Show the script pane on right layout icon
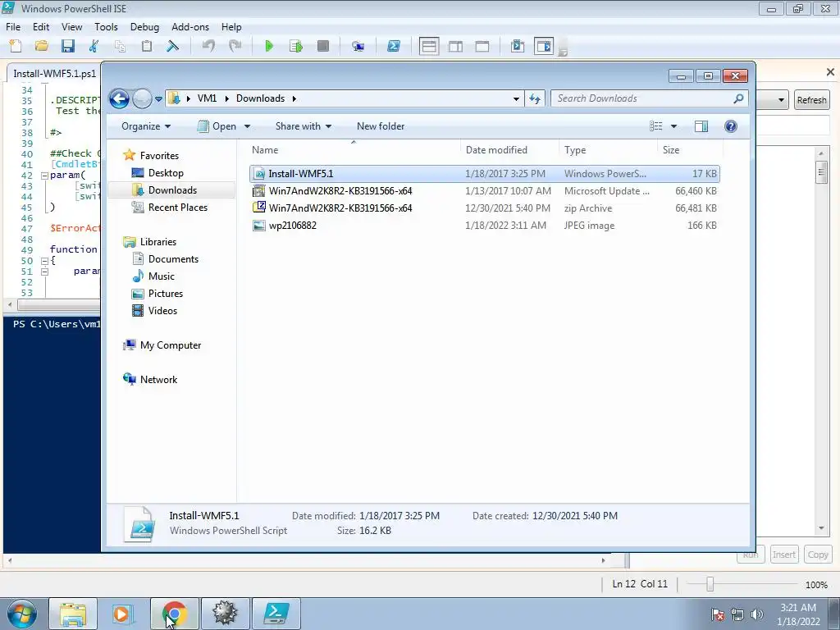The width and height of the screenshot is (840, 630). (x=456, y=46)
